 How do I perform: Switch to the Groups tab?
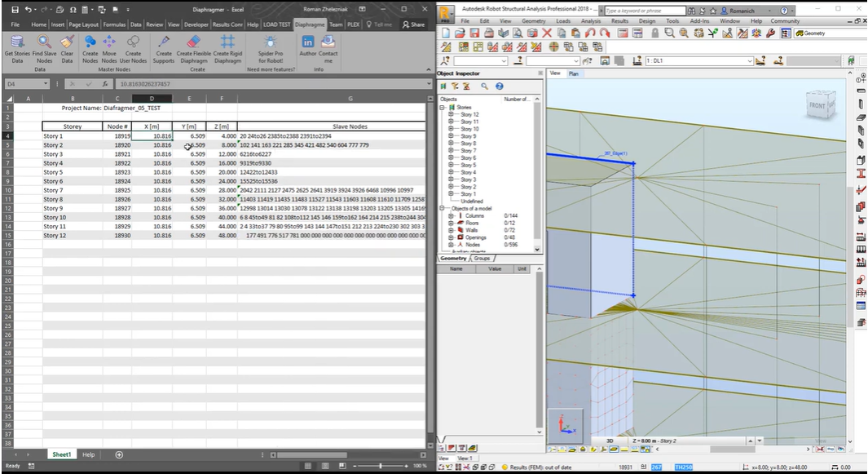click(x=482, y=258)
